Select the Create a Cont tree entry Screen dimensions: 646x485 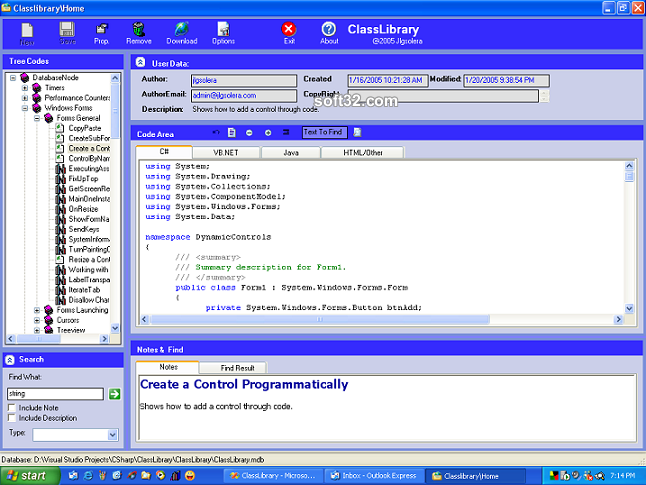coord(89,148)
